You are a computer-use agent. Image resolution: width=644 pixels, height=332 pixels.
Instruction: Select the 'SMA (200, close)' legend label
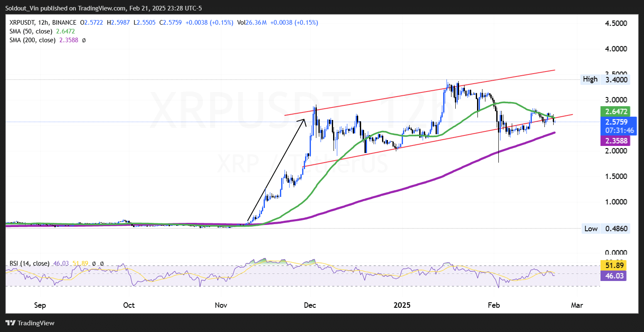tap(32, 40)
